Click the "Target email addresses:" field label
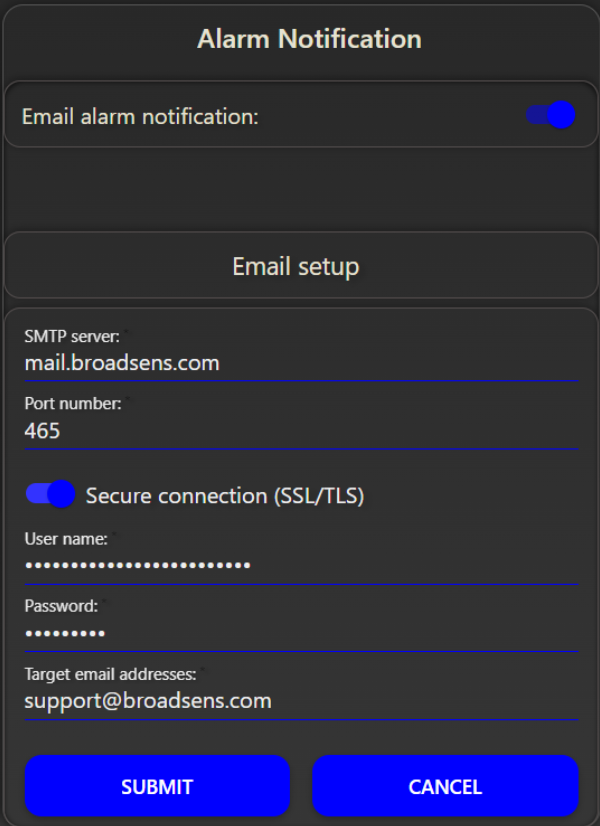 tap(110, 674)
